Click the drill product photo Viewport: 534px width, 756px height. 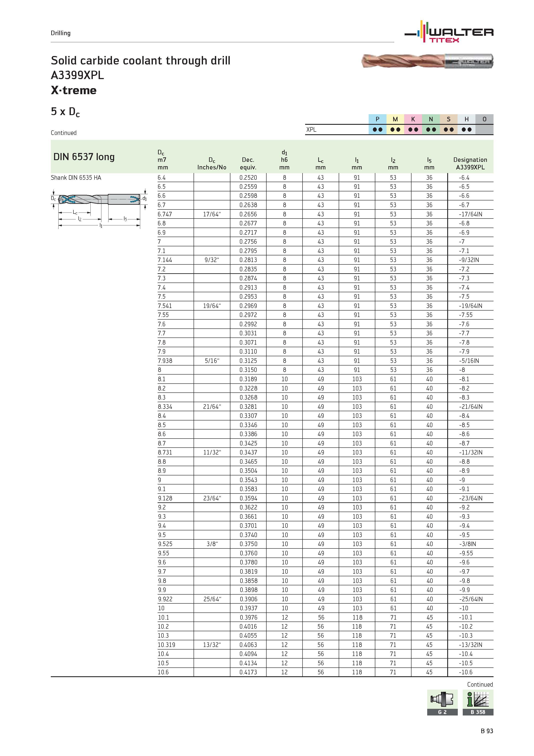427,61
